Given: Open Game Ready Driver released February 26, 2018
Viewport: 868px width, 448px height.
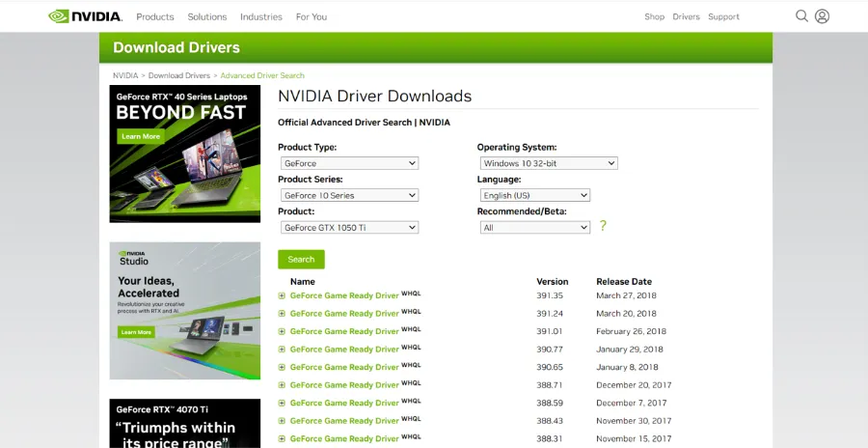Looking at the screenshot, I should (x=344, y=331).
